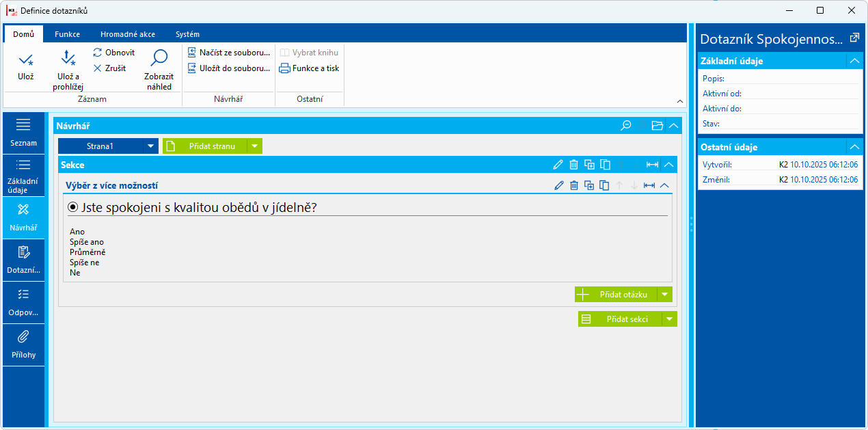Collapse the Výběr z více možností question
The height and width of the screenshot is (430, 868).
point(664,185)
